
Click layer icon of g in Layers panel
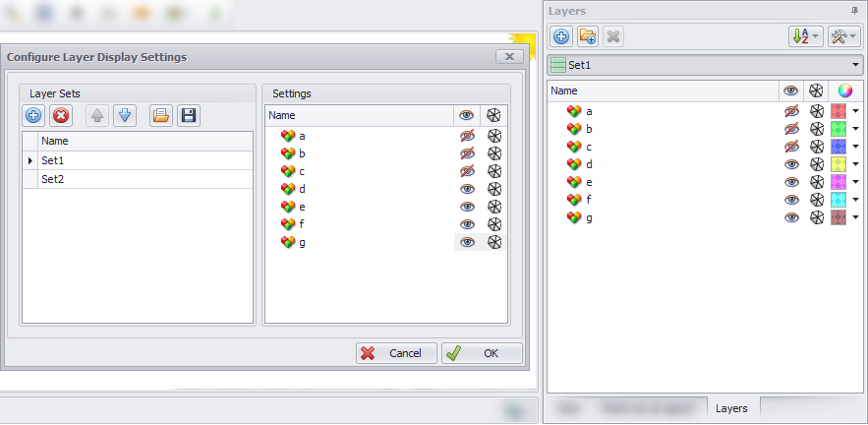pos(575,217)
